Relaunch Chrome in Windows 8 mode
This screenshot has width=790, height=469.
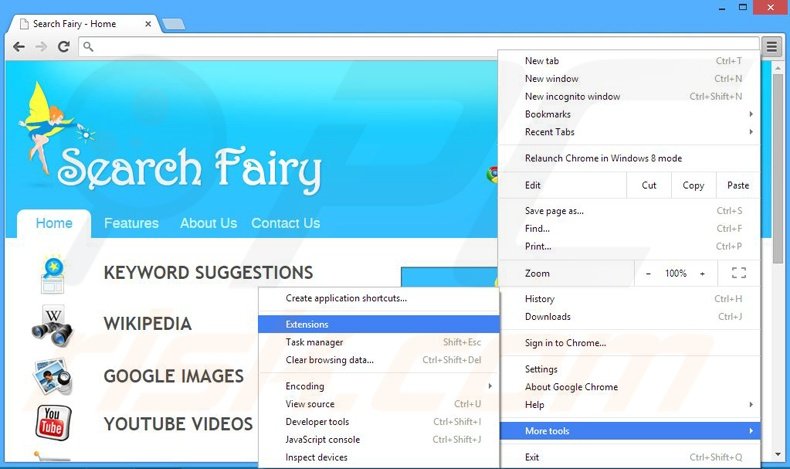(x=629, y=158)
